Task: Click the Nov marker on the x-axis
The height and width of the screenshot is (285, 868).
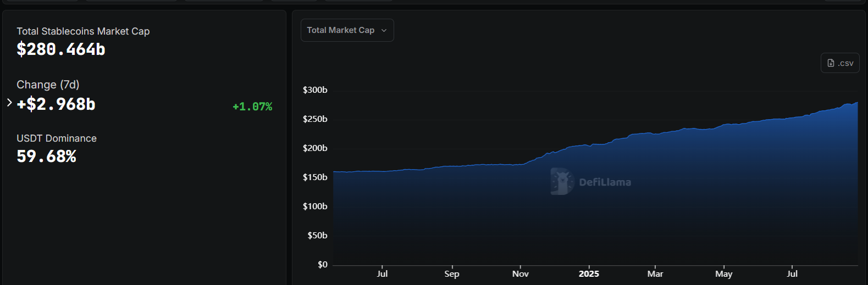Action: coord(520,273)
